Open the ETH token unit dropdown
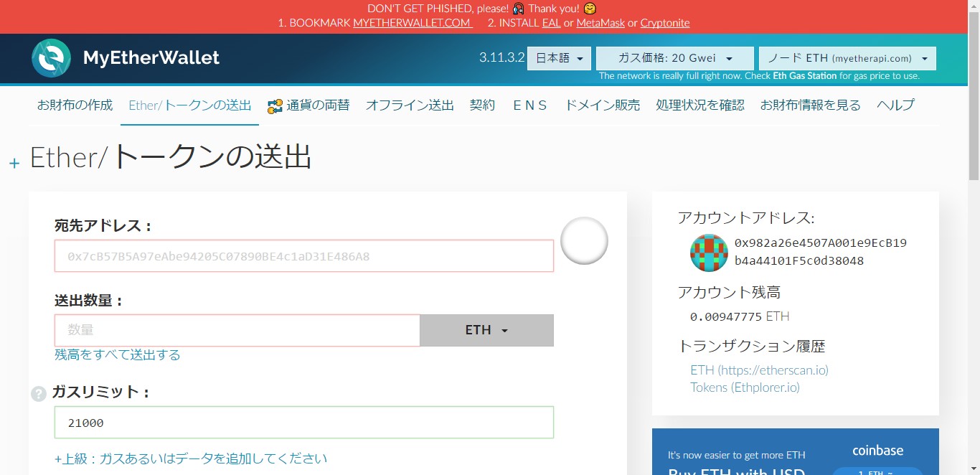This screenshot has width=980, height=475. coord(486,330)
